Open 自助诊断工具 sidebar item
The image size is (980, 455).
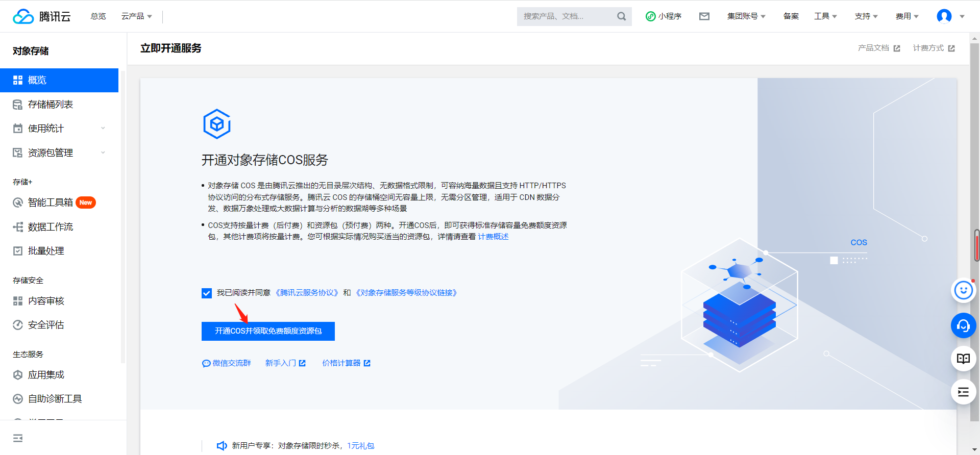(59, 399)
